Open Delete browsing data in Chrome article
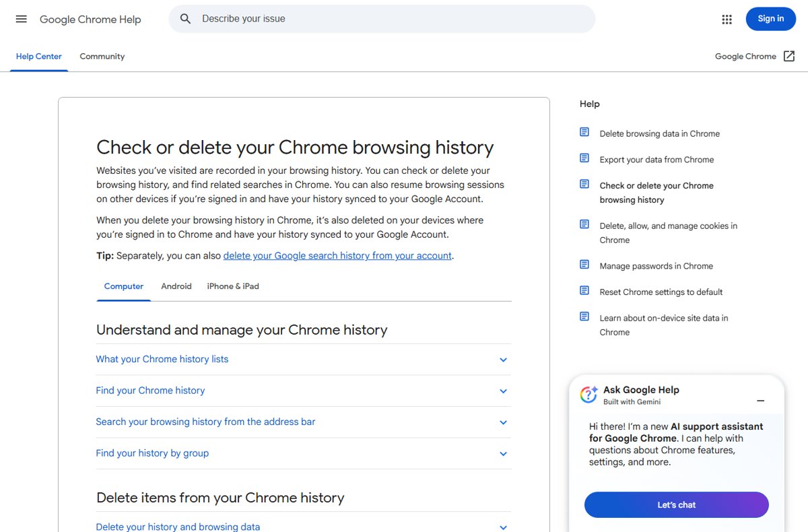 click(660, 133)
